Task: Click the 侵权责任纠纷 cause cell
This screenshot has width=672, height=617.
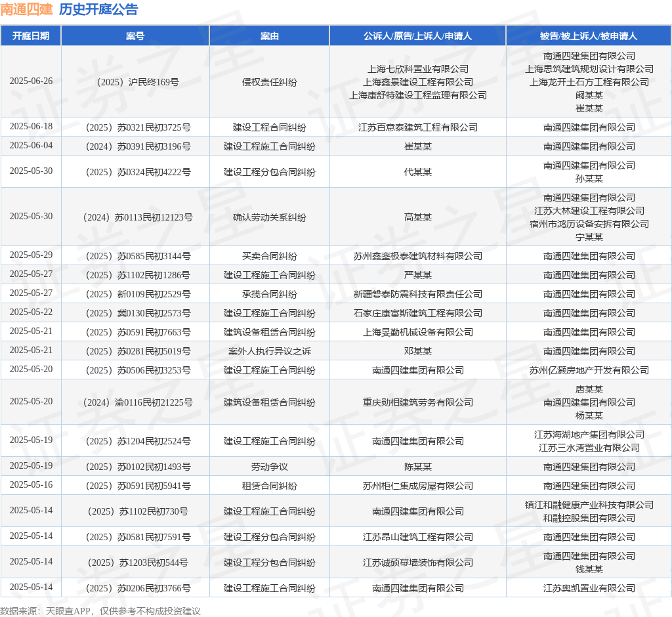Action: [x=269, y=82]
